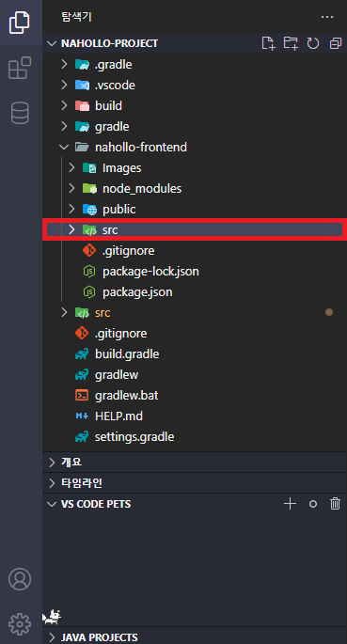Select the root src folder with modified dot
The image size is (347, 644).
click(x=195, y=312)
